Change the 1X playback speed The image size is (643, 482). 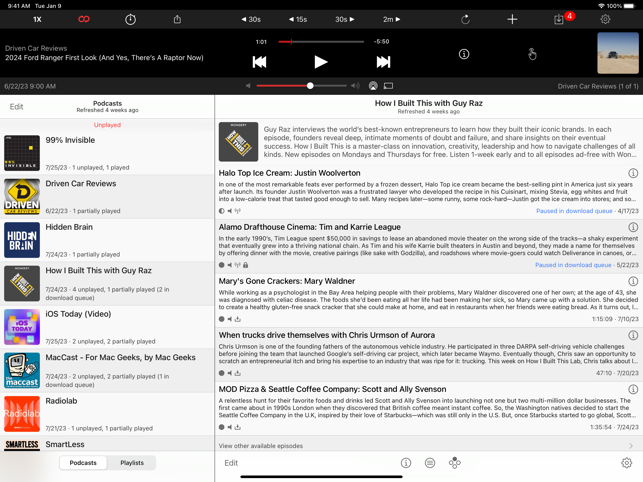pos(37,19)
